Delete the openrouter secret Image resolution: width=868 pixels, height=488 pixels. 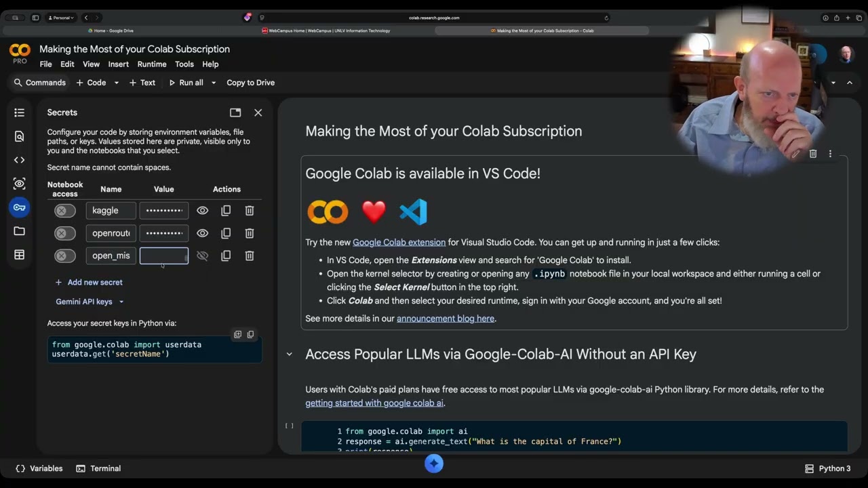point(250,233)
